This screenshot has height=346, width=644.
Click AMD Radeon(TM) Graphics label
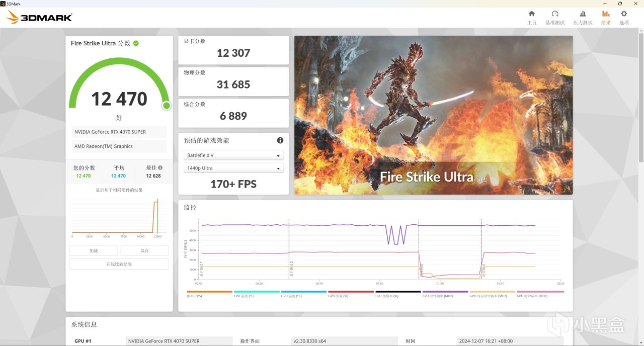(118, 146)
